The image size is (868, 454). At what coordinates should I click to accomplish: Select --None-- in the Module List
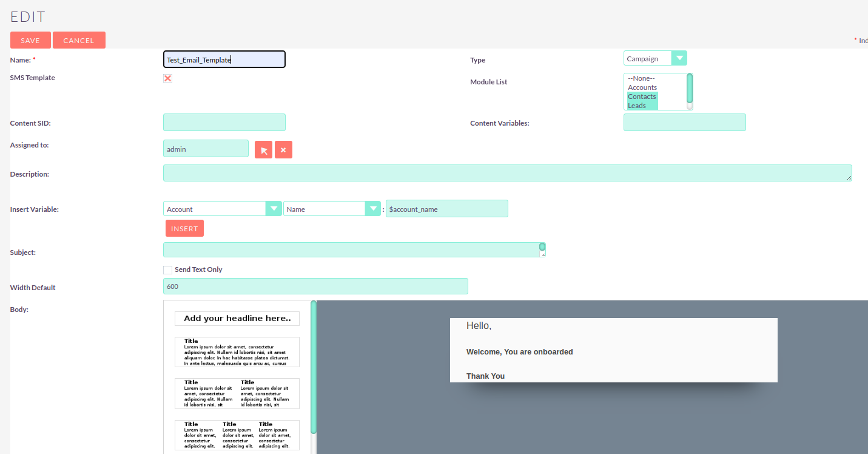(x=641, y=78)
